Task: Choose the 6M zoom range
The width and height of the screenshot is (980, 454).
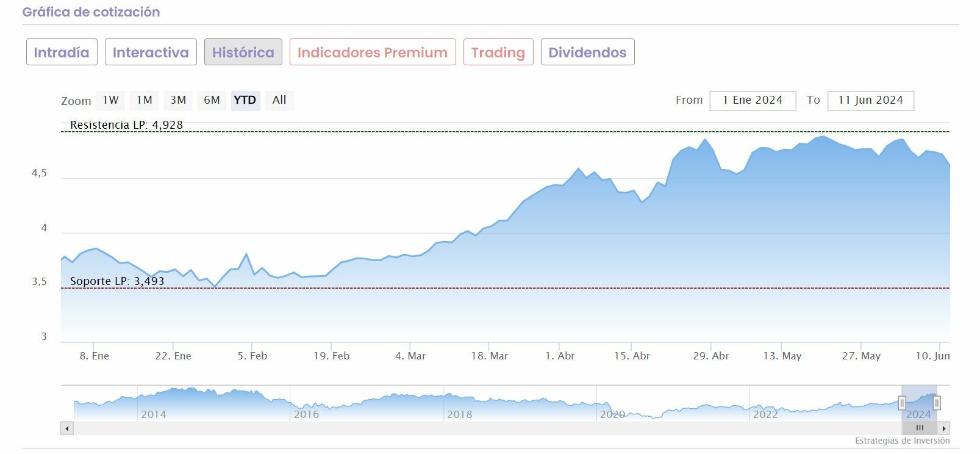Action: tap(212, 100)
